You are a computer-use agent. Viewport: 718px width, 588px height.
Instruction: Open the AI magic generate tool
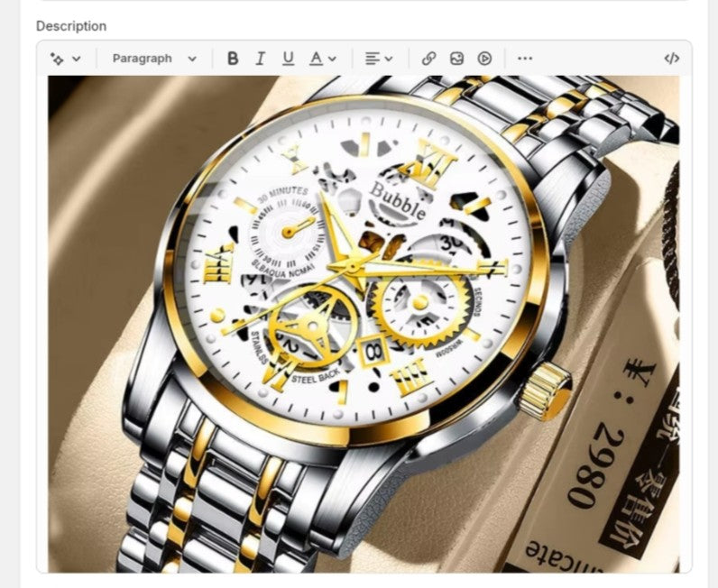[57, 59]
